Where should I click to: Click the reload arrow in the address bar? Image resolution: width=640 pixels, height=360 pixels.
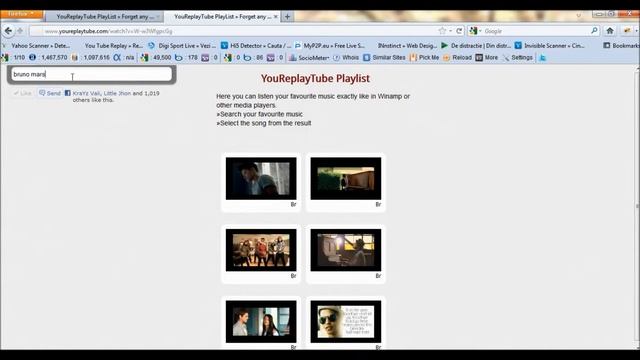click(459, 31)
